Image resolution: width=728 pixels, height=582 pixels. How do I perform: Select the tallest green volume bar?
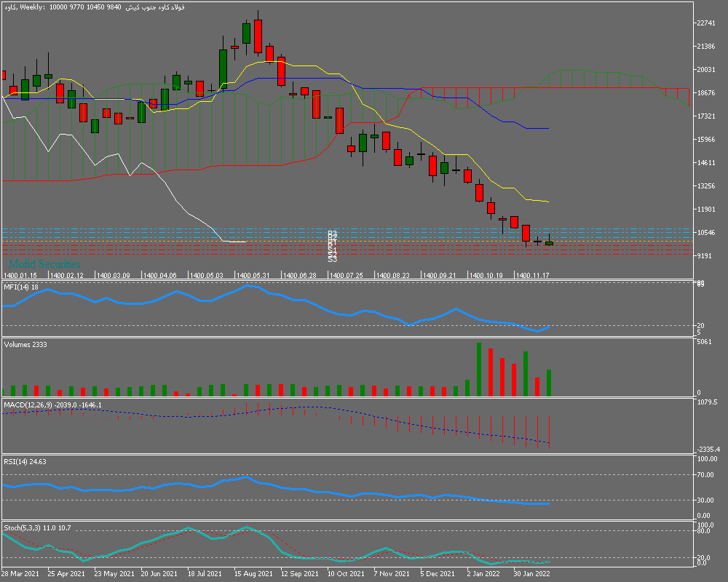(479, 370)
